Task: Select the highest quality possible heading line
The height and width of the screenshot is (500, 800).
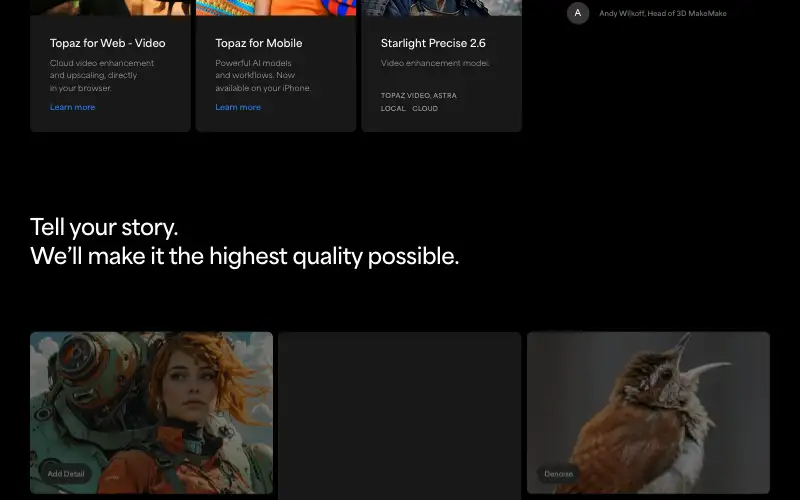Action: (x=245, y=256)
